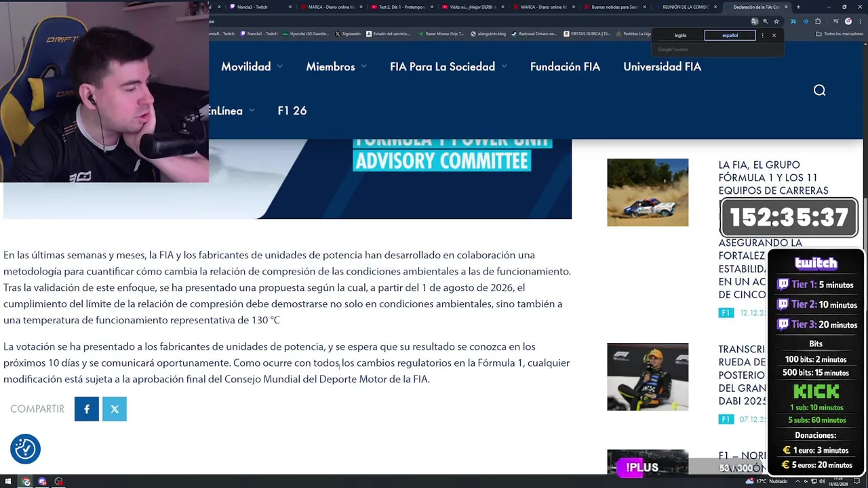Expand FIA Para La Sociedad chevron
Viewport: 868px width, 488px height.
point(504,67)
